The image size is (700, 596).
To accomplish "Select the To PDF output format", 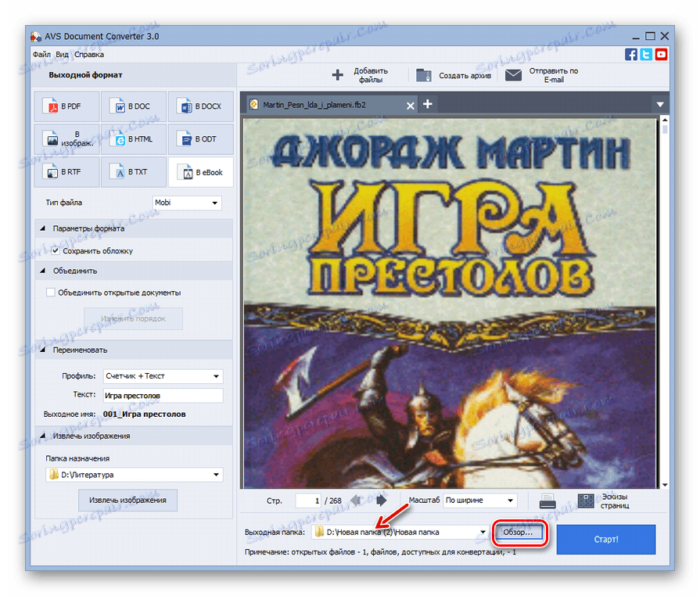I will click(x=66, y=106).
